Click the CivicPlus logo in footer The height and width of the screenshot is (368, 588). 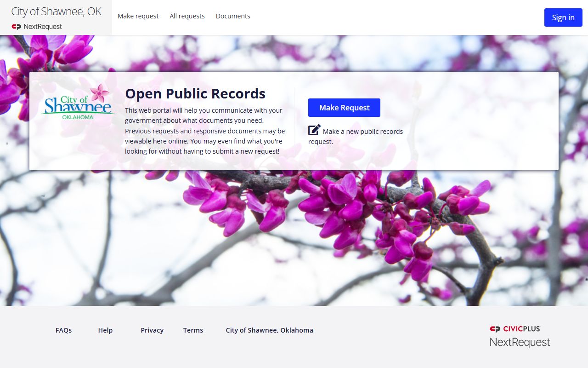pyautogui.click(x=515, y=329)
